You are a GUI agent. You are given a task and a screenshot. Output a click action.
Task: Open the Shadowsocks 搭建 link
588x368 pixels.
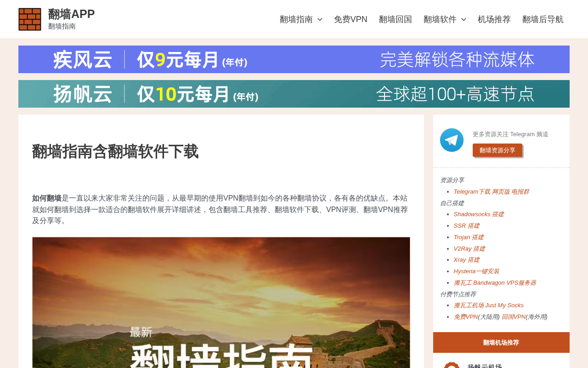479,214
